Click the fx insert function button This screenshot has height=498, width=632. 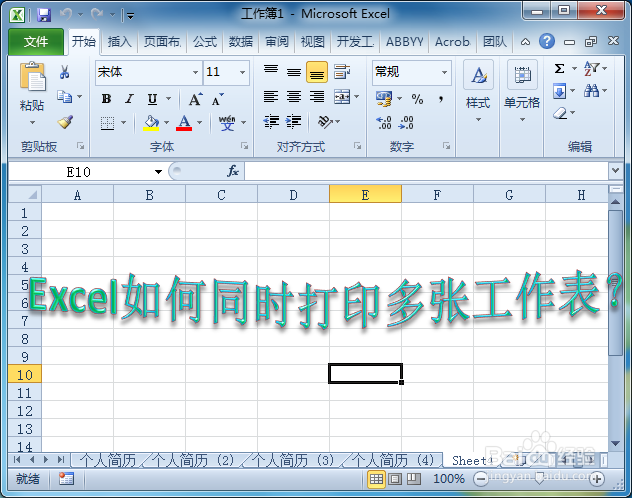[233, 171]
